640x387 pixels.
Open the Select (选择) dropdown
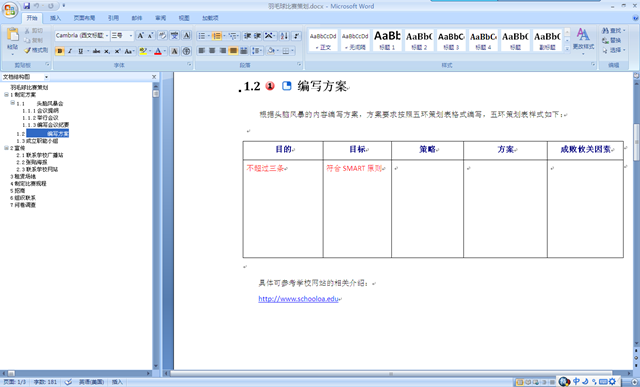613,50
